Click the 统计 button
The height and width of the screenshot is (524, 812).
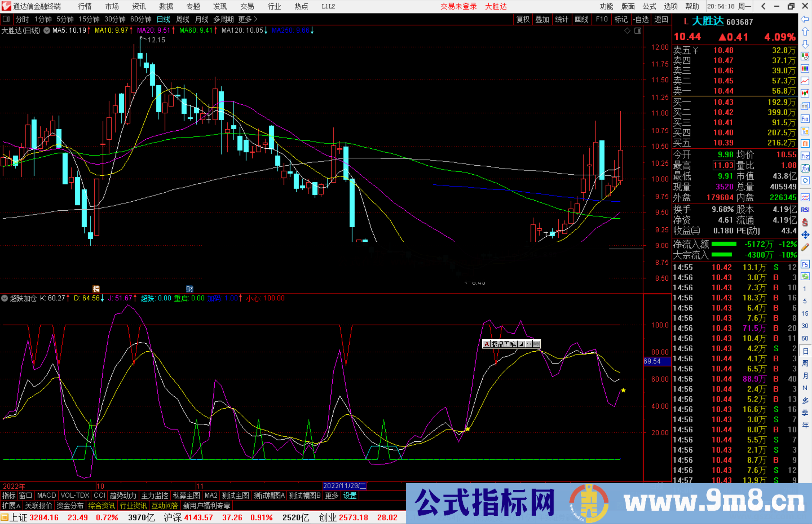[562, 19]
